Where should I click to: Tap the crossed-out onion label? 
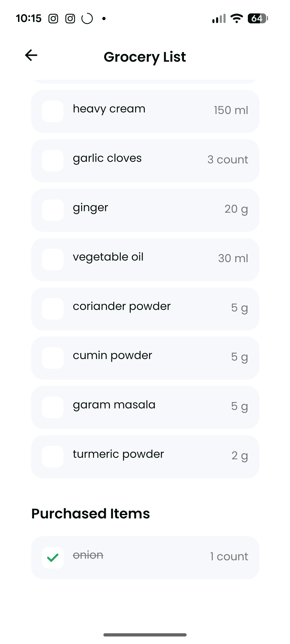(x=88, y=555)
